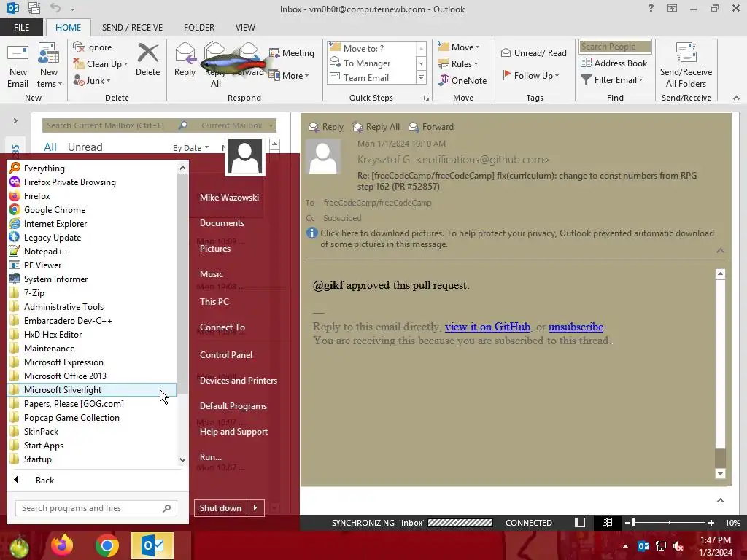This screenshot has width=747, height=560.
Task: Send the message to OneNote
Action: click(462, 80)
